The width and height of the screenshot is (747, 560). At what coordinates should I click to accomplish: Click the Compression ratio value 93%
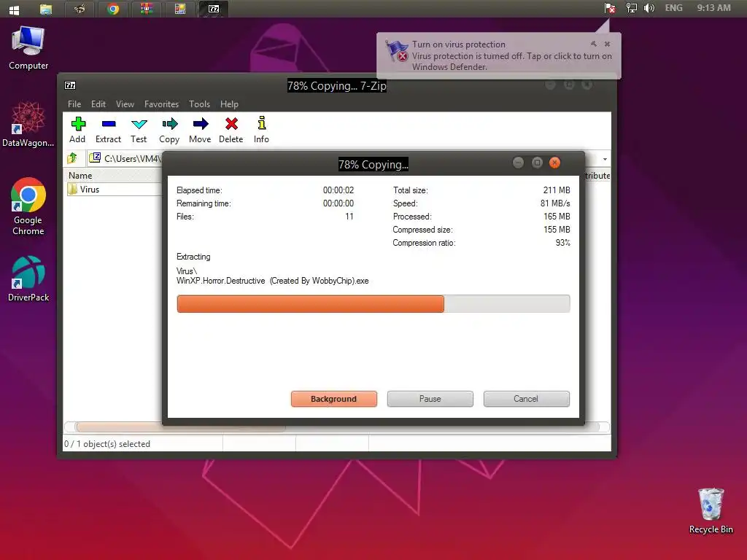point(562,243)
